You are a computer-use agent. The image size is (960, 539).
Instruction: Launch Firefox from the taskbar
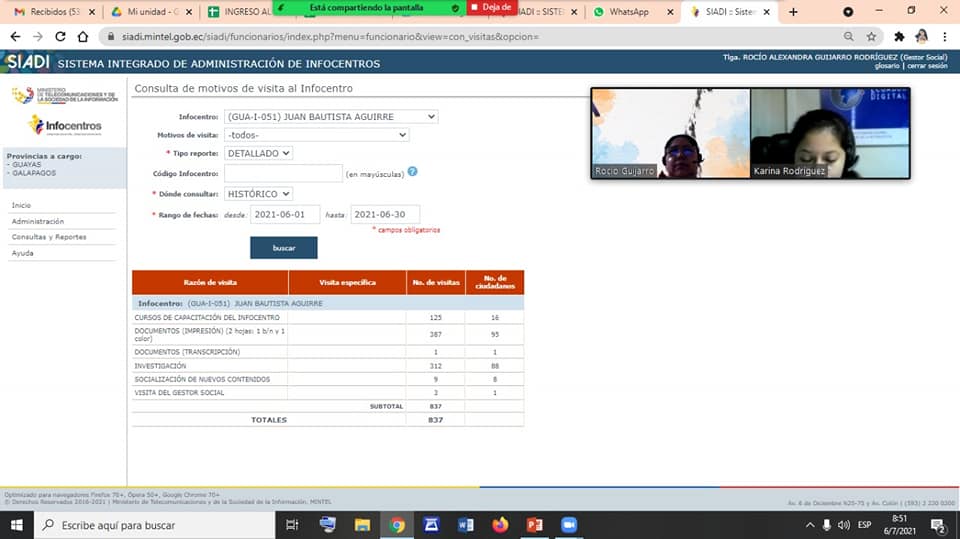point(500,525)
